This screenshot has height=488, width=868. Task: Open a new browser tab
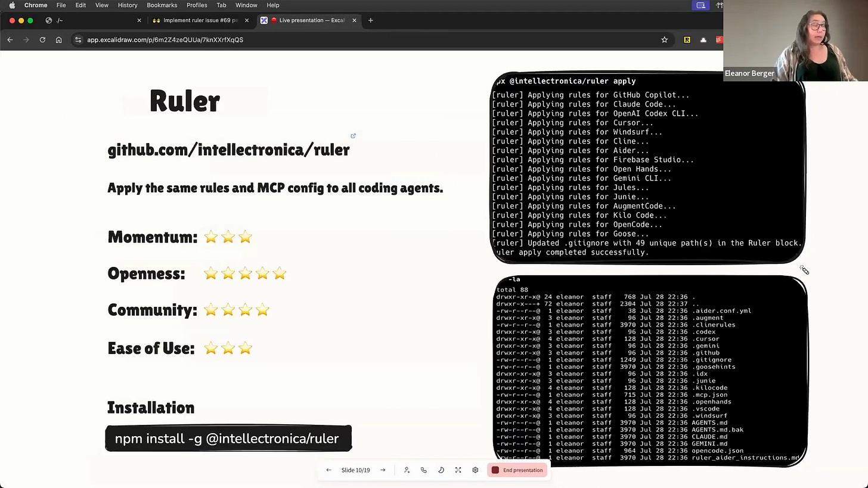371,20
